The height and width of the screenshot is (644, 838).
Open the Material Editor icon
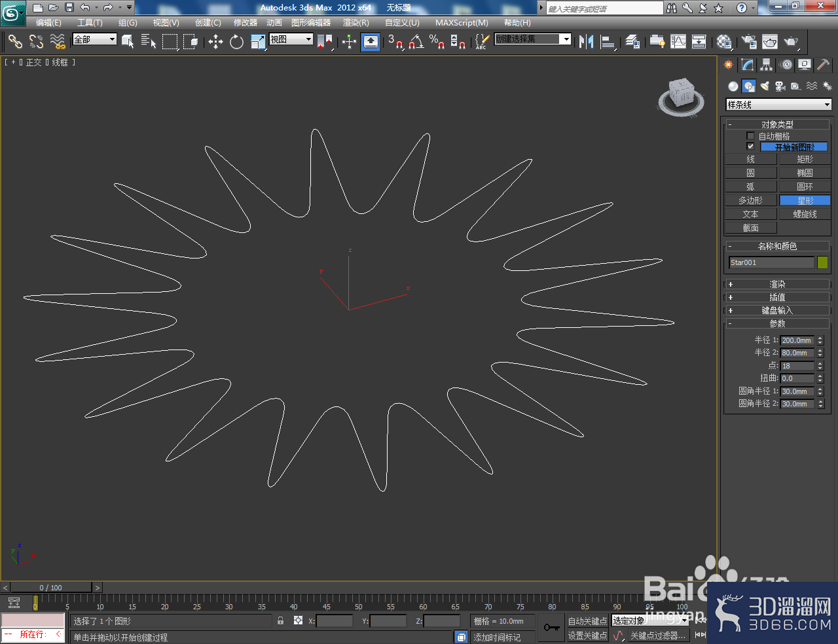coord(724,42)
